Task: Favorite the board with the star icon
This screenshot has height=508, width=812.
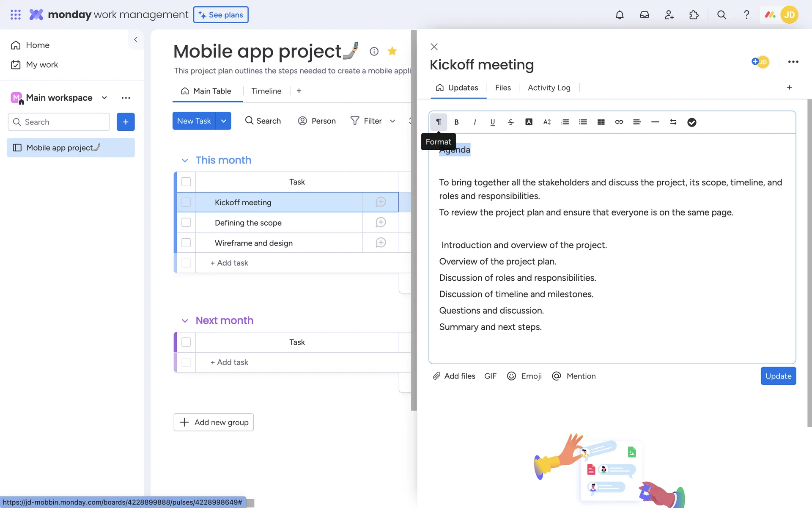Action: [392, 51]
